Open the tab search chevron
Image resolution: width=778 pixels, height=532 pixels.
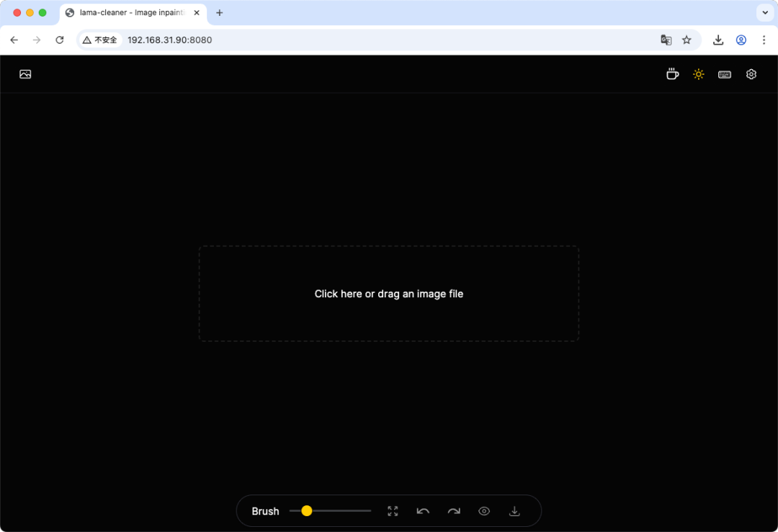tap(765, 12)
